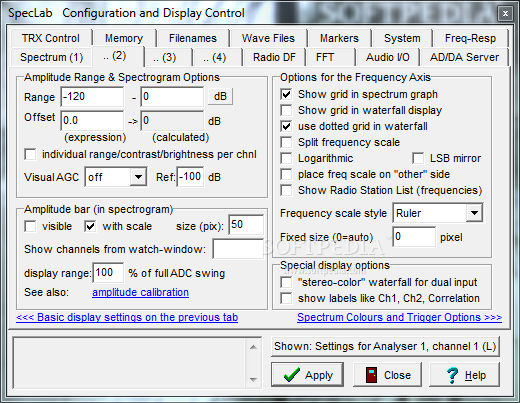The width and height of the screenshot is (520, 403).
Task: Click the Range minimum field showing -120
Action: tap(92, 97)
